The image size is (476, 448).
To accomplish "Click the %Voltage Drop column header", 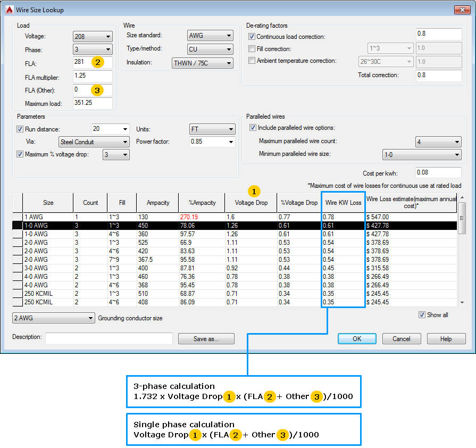I will (299, 203).
